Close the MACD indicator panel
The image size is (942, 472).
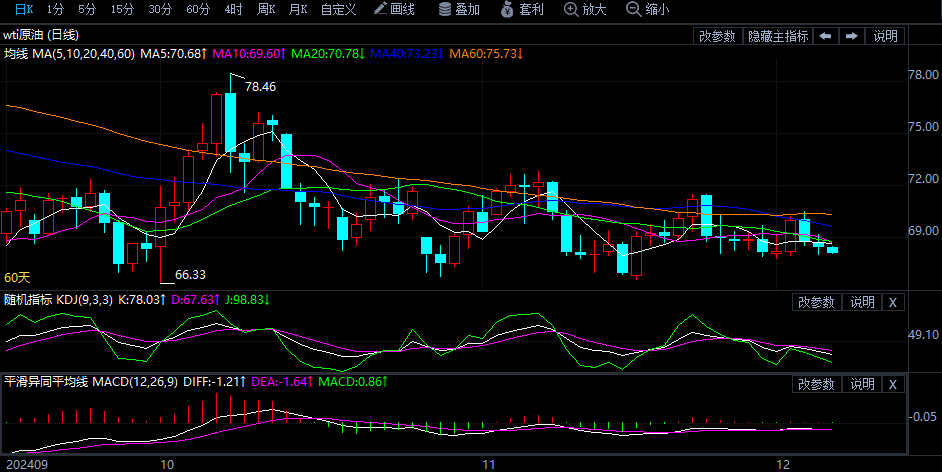pyautogui.click(x=893, y=384)
